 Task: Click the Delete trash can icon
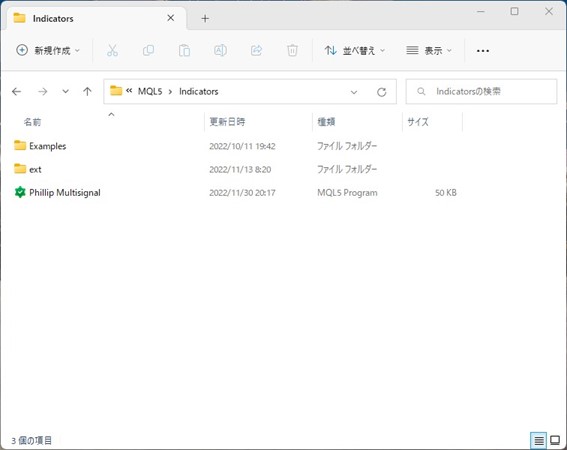click(x=292, y=50)
